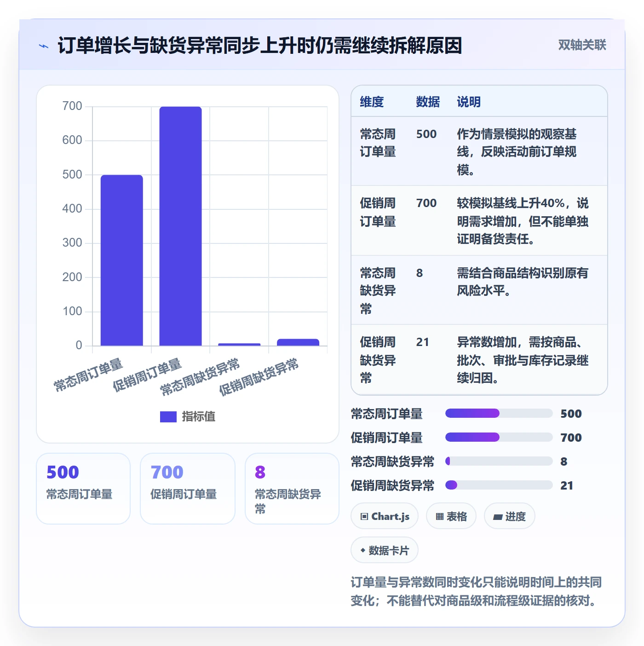Screen dimensions: 644x646
Task: Select table cell with value 700
Action: coord(426,203)
